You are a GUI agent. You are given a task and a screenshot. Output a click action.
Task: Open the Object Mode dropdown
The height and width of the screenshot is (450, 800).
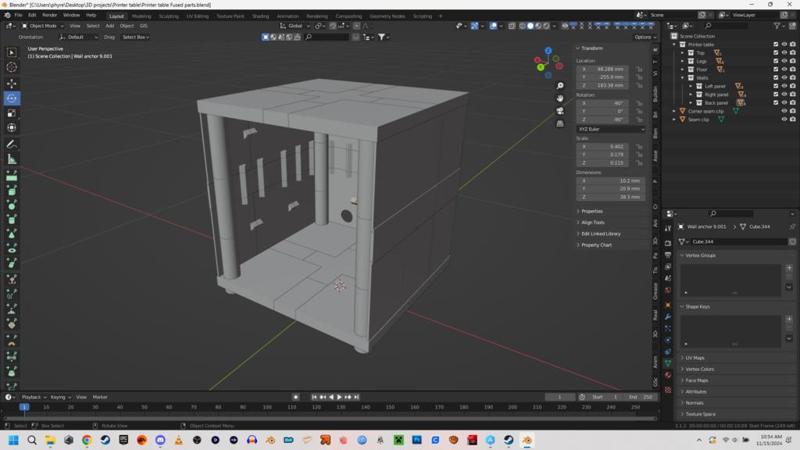point(43,26)
